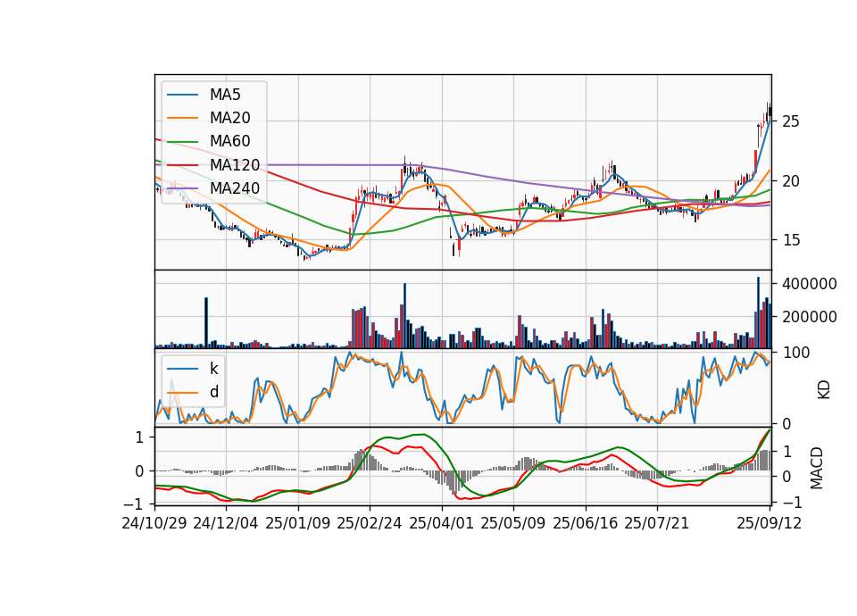
Task: Click the k legend label in KD panel
Action: (x=213, y=369)
